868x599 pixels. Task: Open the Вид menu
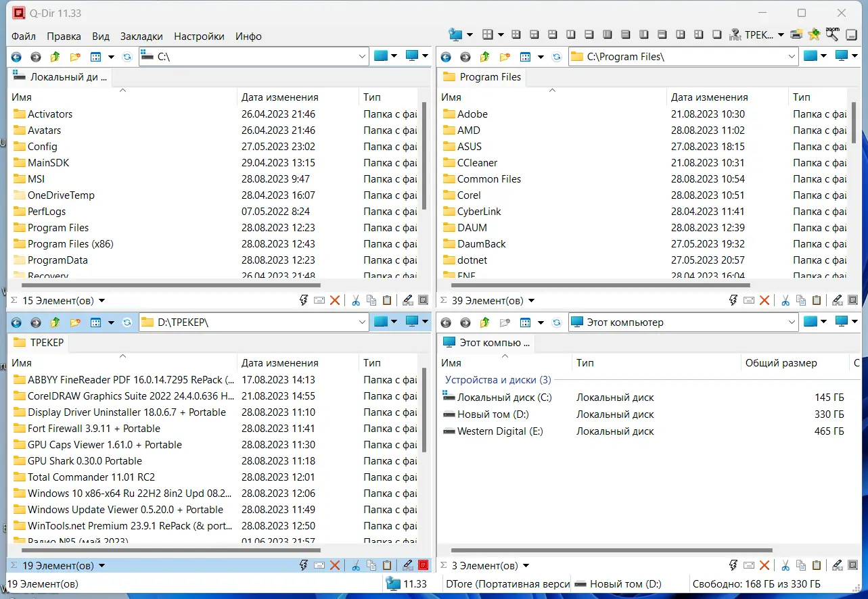click(x=101, y=37)
